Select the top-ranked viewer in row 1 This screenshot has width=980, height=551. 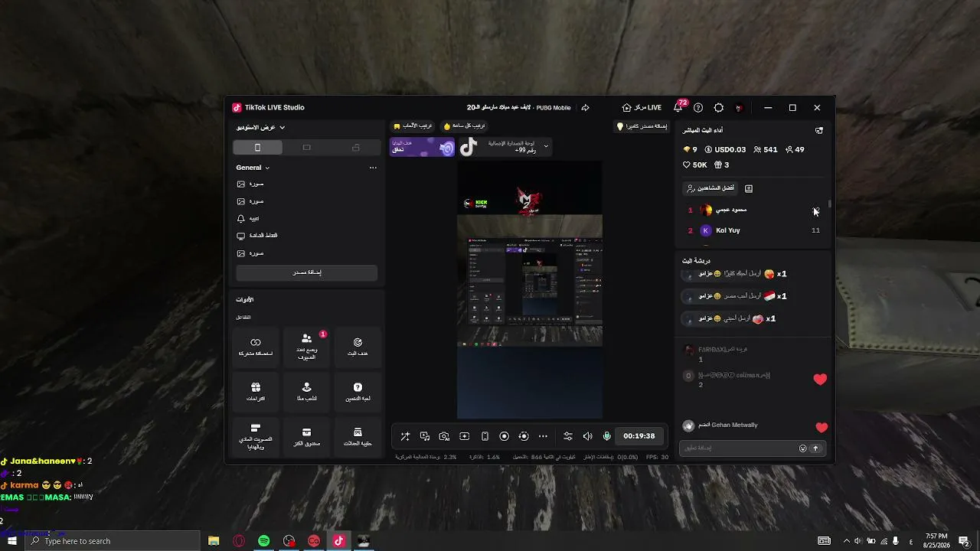pyautogui.click(x=754, y=210)
